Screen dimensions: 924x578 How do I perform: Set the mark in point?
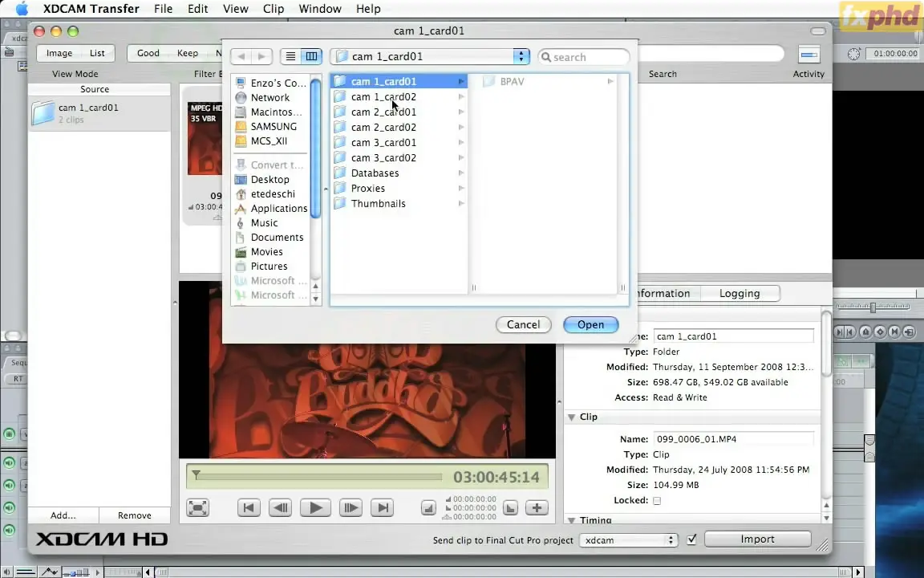click(428, 508)
